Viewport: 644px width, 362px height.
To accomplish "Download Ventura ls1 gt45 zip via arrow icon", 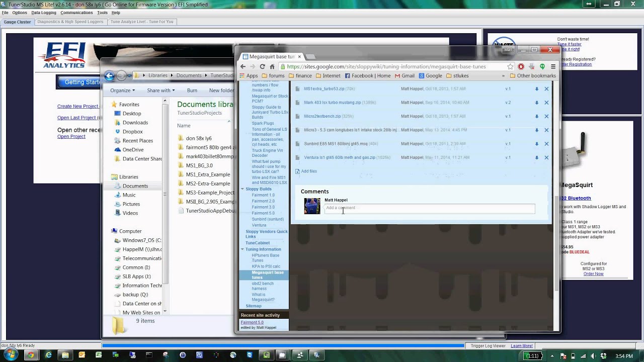I will click(536, 157).
